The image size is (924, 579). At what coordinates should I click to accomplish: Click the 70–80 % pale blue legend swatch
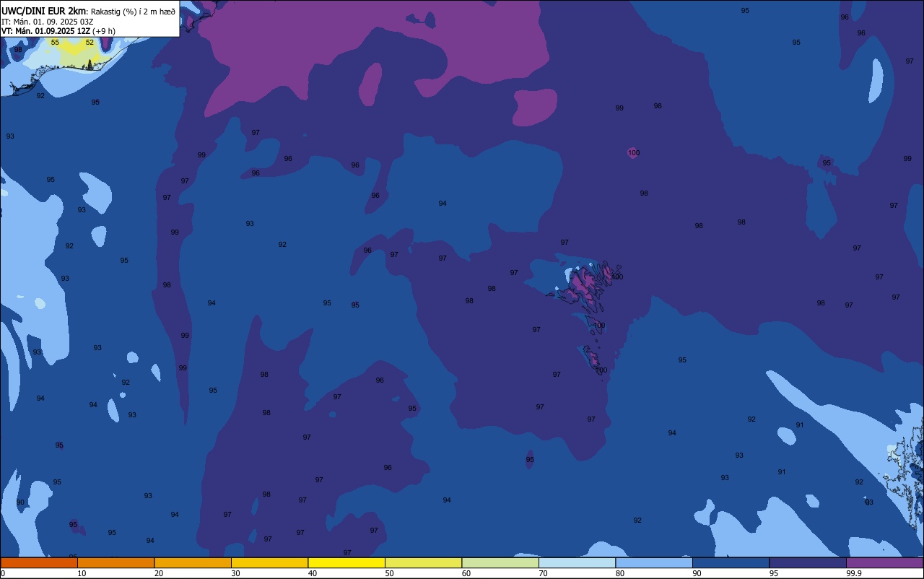coord(577,562)
